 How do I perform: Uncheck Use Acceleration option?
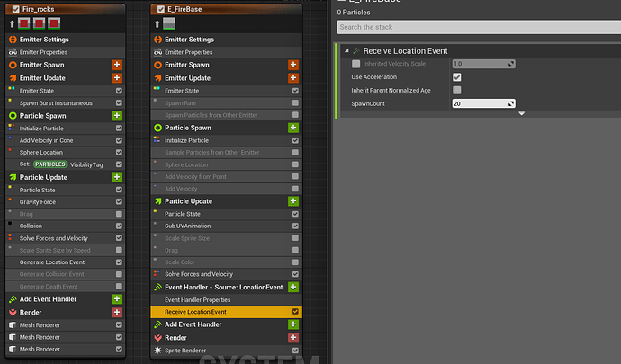pos(456,77)
